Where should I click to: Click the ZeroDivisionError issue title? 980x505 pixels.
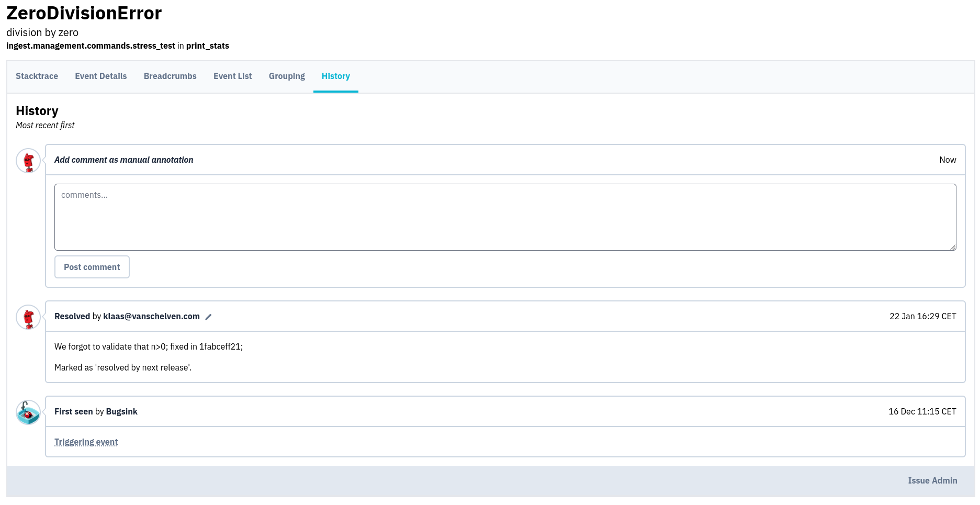pos(84,13)
